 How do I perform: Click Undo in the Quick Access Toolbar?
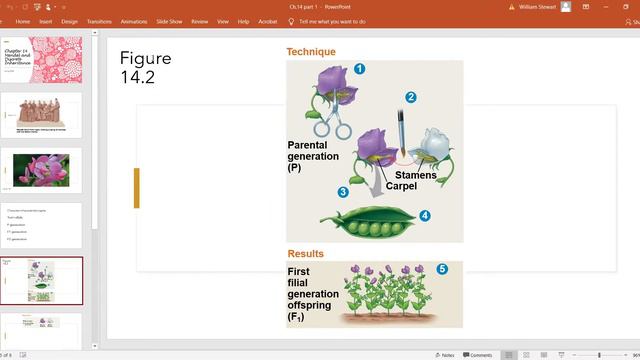(10, 7)
